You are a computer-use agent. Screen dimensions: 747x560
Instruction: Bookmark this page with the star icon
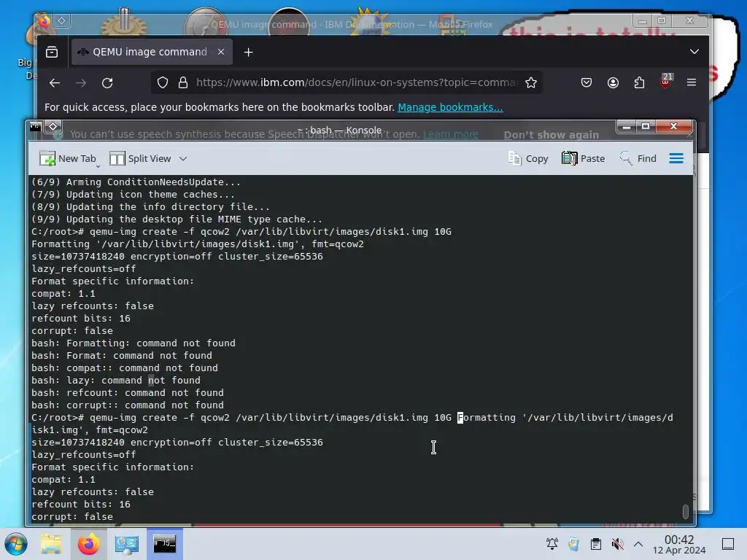[x=531, y=83]
